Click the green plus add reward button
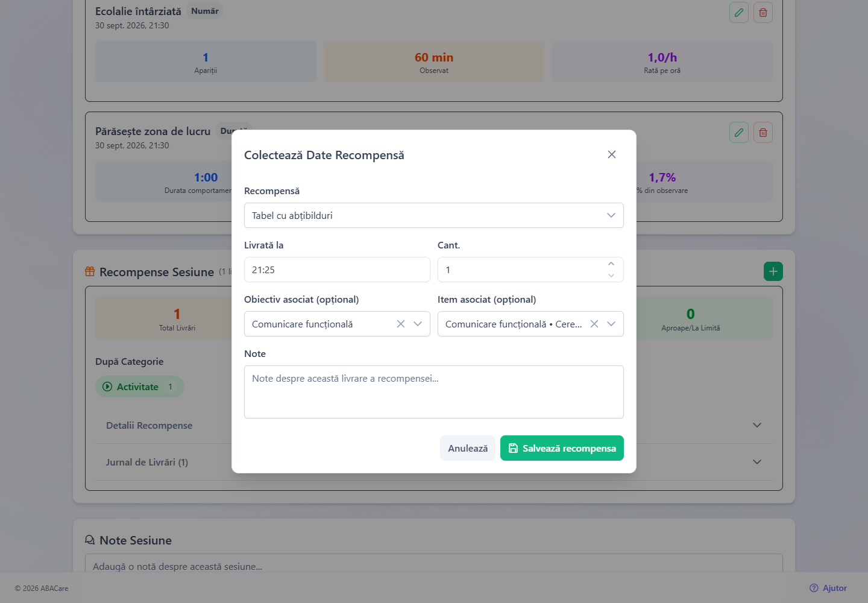The image size is (868, 603). [x=773, y=271]
